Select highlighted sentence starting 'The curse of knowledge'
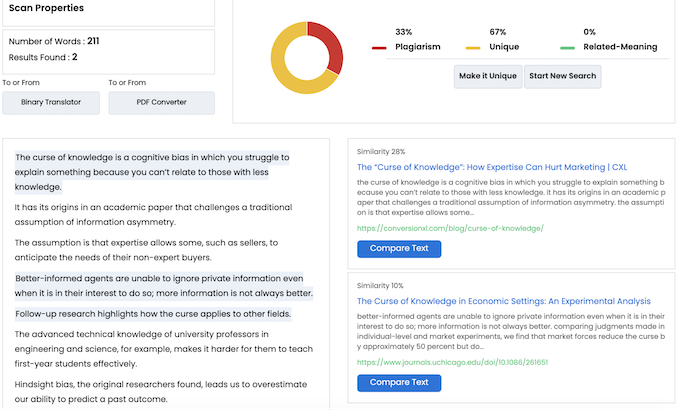The height and width of the screenshot is (410, 680). coord(152,172)
